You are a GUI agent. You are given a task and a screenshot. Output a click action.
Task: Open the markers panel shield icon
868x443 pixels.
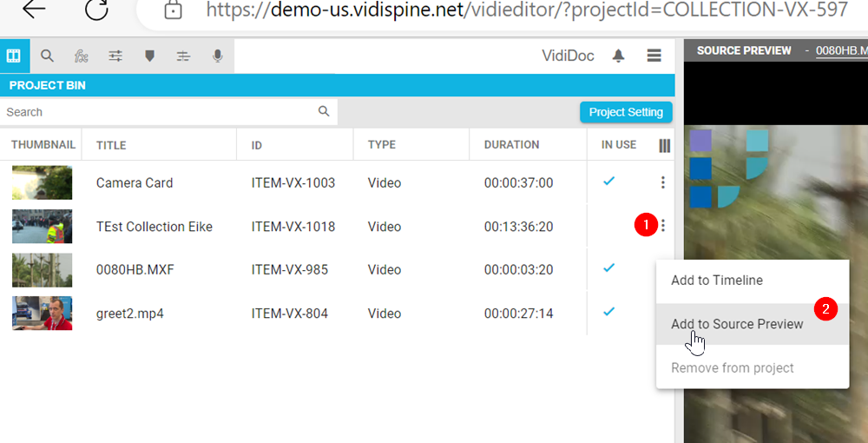coord(149,56)
